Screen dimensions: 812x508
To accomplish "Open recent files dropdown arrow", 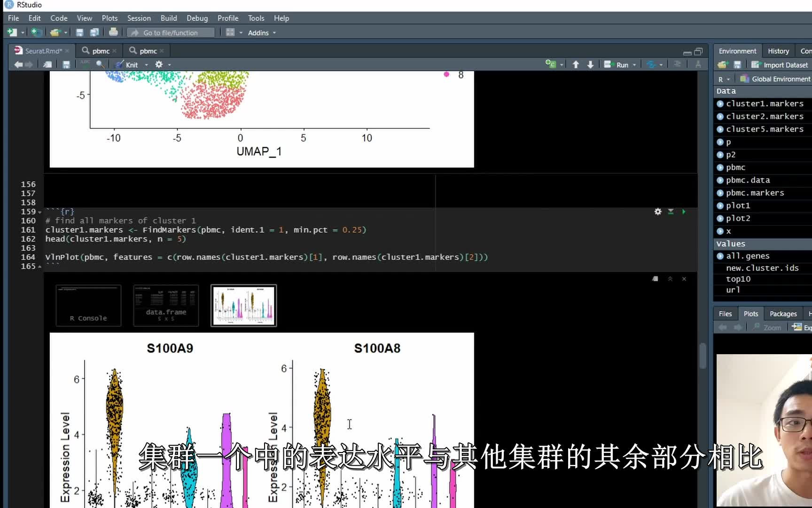I will (66, 33).
